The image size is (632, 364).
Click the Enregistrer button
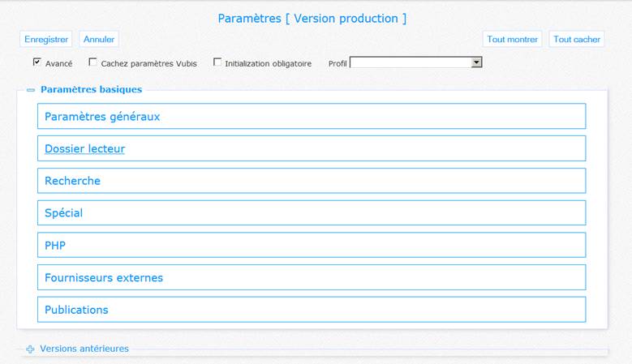[46, 39]
